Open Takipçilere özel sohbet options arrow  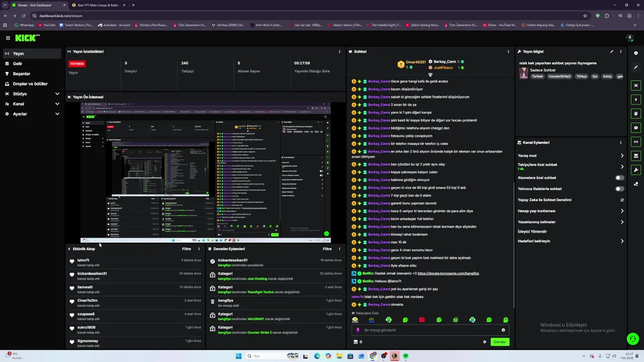(x=622, y=166)
